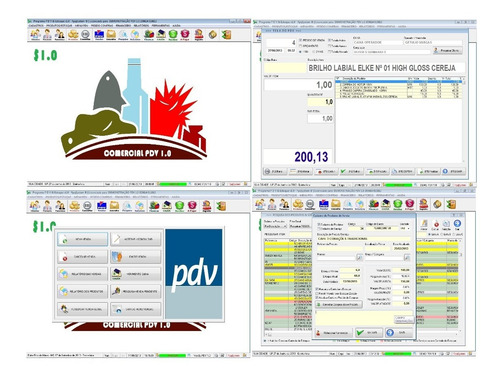Open the green S receivables icon in top-left window toolbar

pos(173,34)
